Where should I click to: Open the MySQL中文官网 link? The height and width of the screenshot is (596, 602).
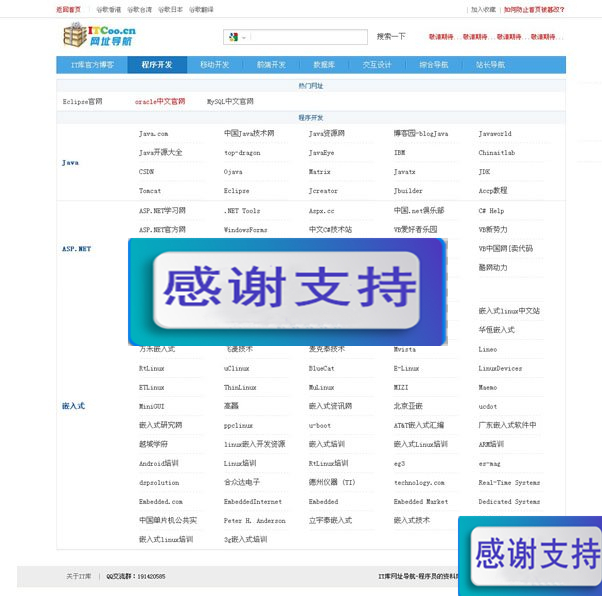click(230, 102)
